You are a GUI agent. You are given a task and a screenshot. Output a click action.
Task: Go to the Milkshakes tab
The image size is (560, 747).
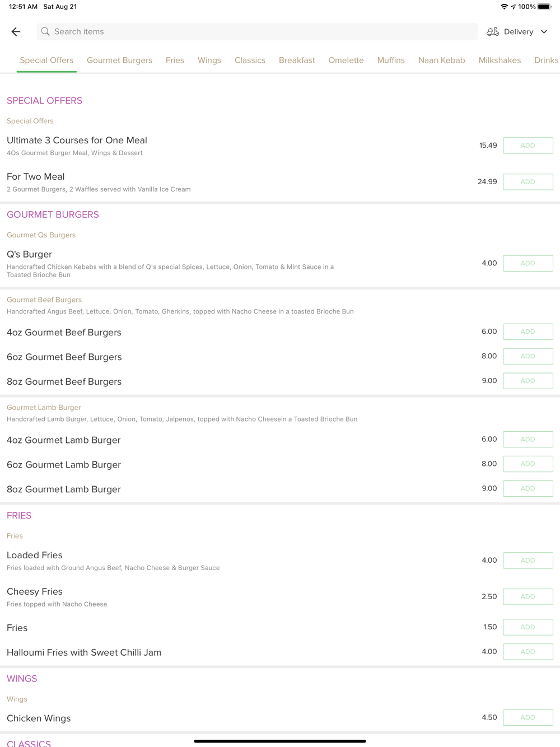point(500,60)
